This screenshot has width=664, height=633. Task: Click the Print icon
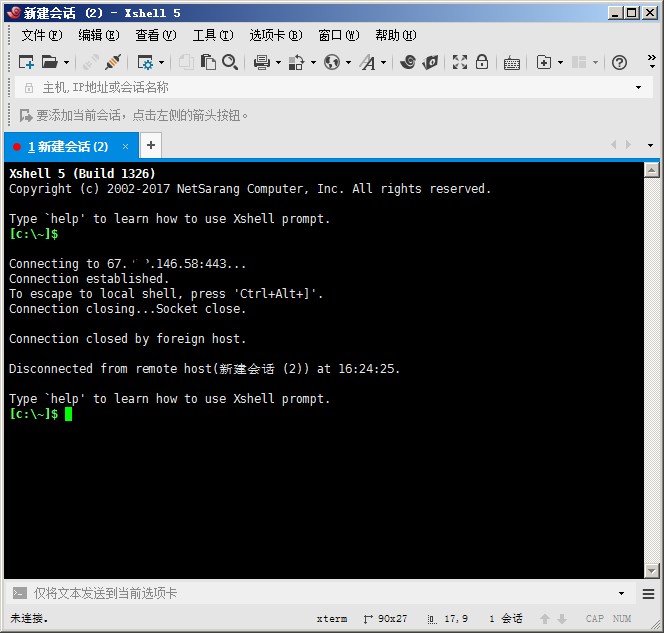pyautogui.click(x=262, y=63)
